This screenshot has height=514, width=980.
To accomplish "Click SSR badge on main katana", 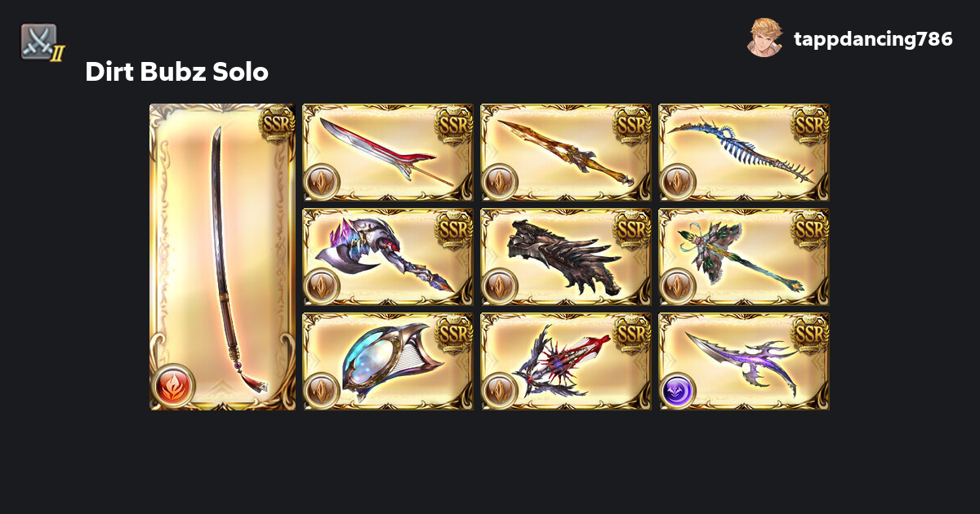I will tap(277, 124).
